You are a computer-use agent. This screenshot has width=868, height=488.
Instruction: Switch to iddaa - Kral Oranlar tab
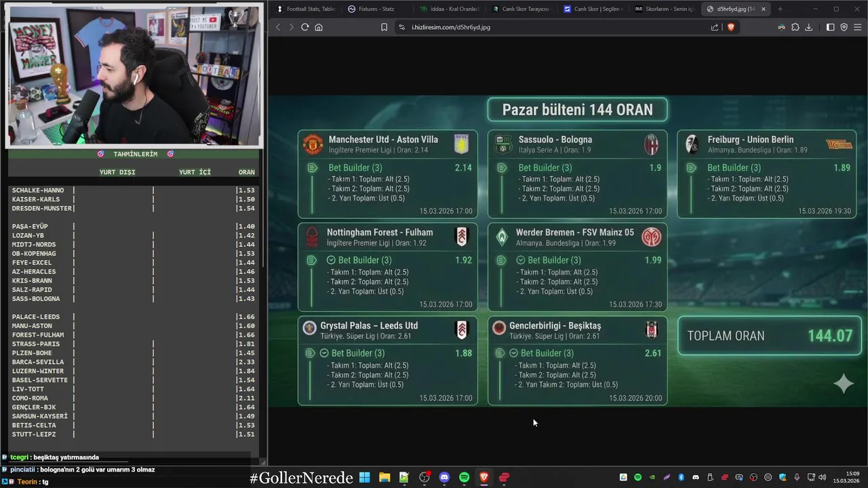(x=449, y=9)
